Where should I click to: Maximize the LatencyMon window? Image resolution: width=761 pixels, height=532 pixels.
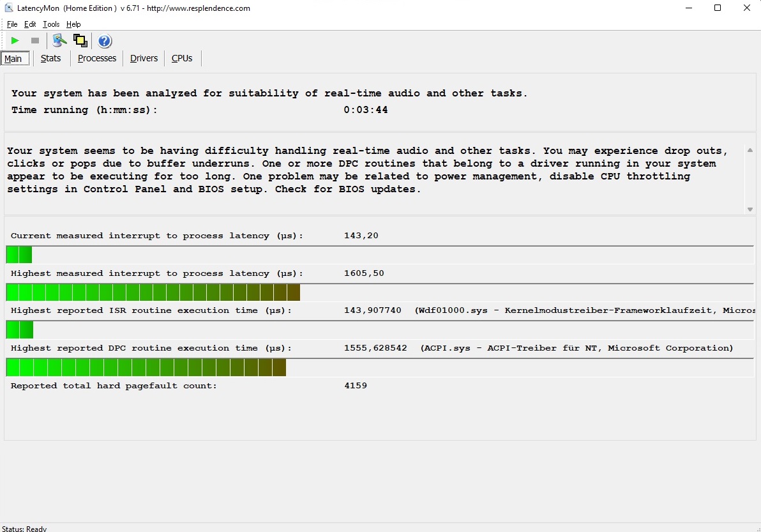718,8
